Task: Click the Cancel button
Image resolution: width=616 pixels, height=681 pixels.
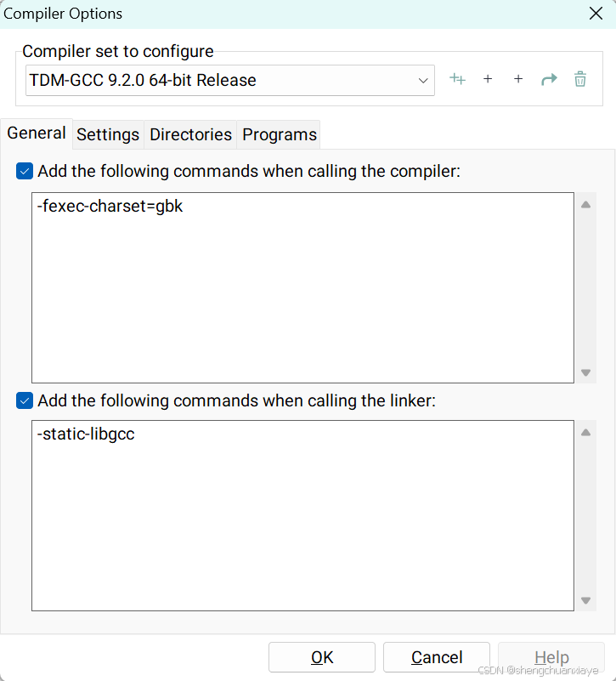Action: tap(437, 657)
